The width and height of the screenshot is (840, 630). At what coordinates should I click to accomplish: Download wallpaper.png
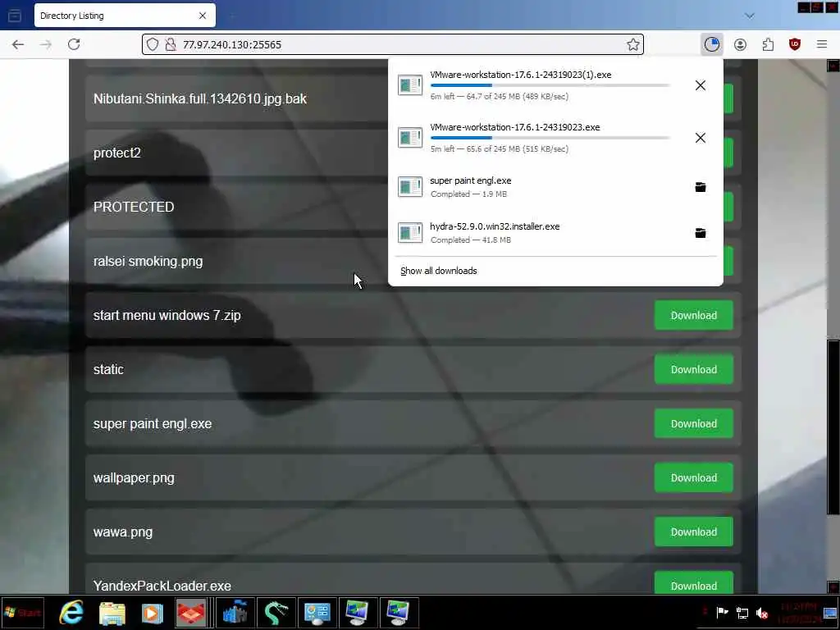[694, 478]
